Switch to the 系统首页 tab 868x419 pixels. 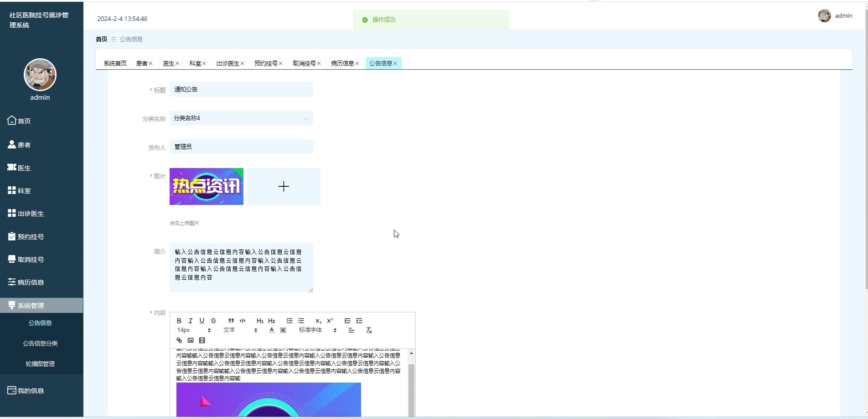point(115,63)
